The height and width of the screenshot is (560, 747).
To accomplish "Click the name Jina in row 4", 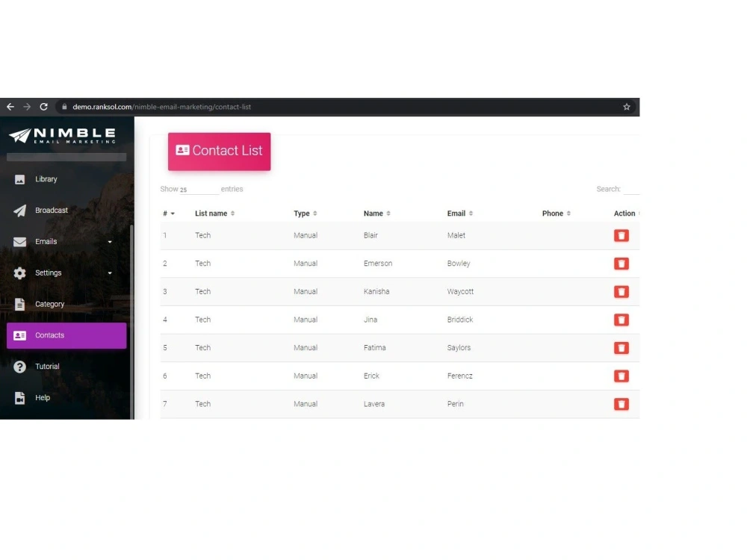I will click(x=371, y=320).
